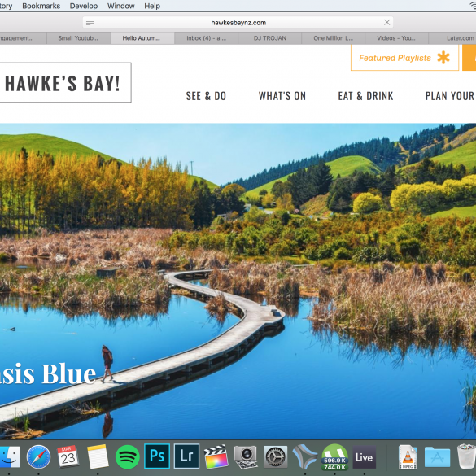This screenshot has height=476, width=476.
Task: Open Ableton Live from the dock
Action: [365, 457]
